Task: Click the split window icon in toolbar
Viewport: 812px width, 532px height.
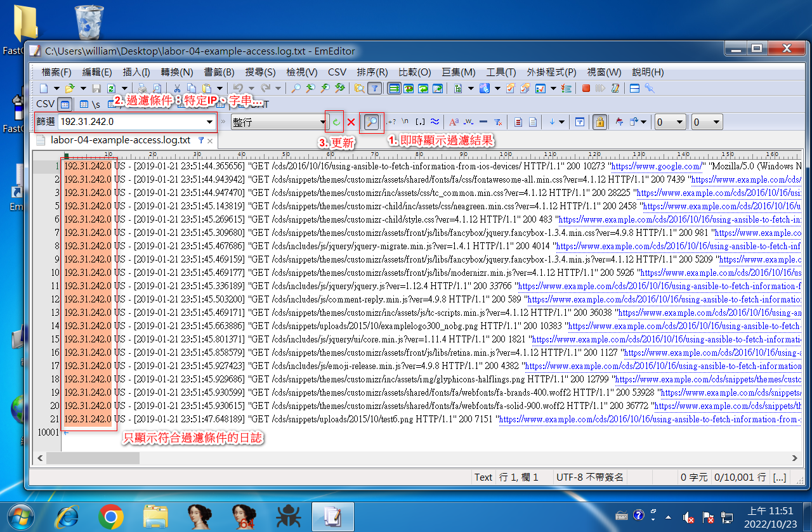Action: 634,88
